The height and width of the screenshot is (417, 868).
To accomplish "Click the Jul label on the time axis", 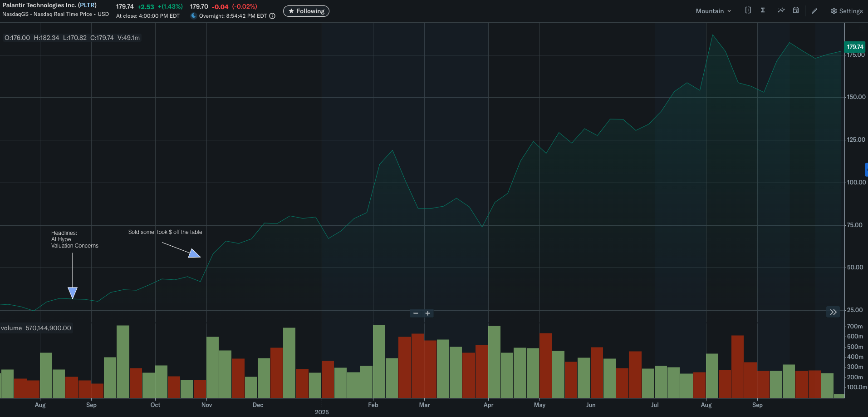I will pyautogui.click(x=655, y=405).
